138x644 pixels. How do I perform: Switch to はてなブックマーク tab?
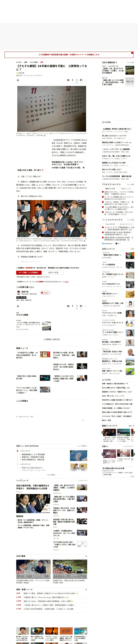(126, 224)
